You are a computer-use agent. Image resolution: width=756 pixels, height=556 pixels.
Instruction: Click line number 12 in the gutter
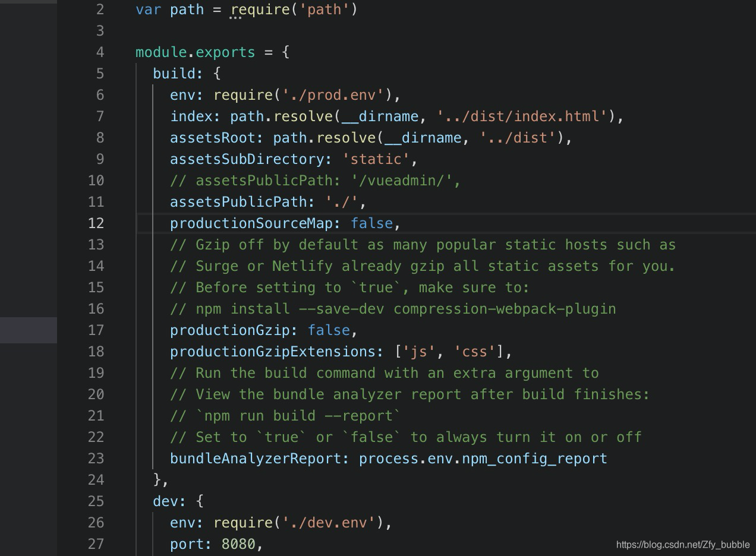(96, 223)
